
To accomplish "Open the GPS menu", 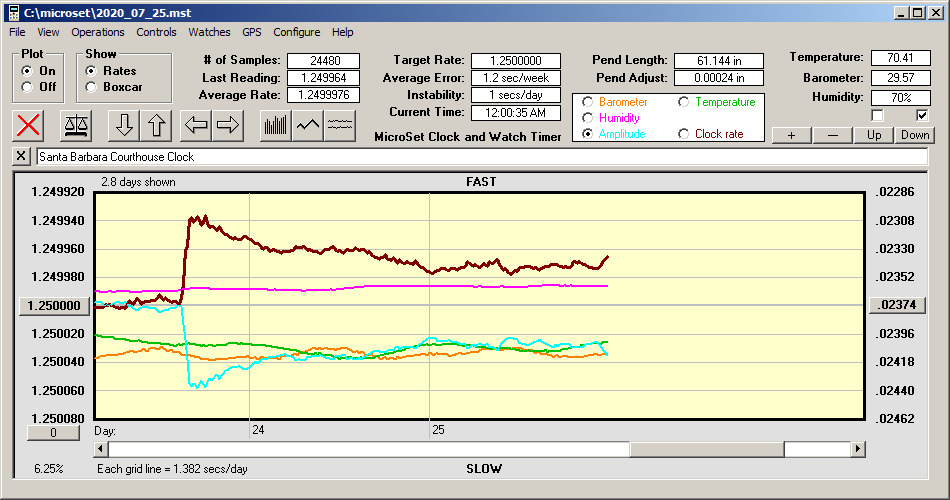I will (x=251, y=32).
